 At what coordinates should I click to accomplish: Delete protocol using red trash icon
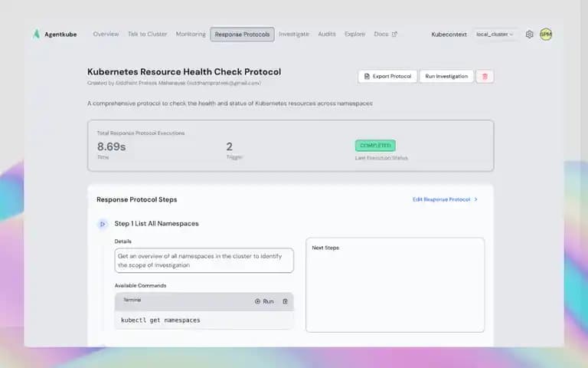coord(485,76)
